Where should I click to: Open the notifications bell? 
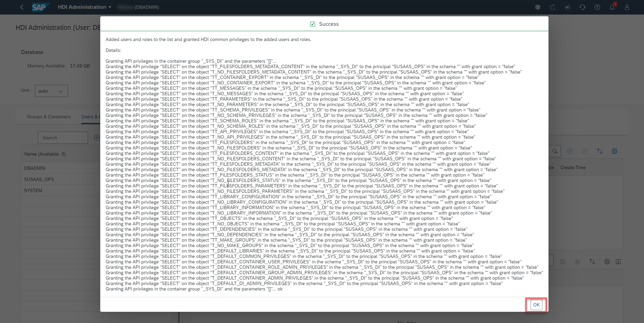tap(612, 7)
